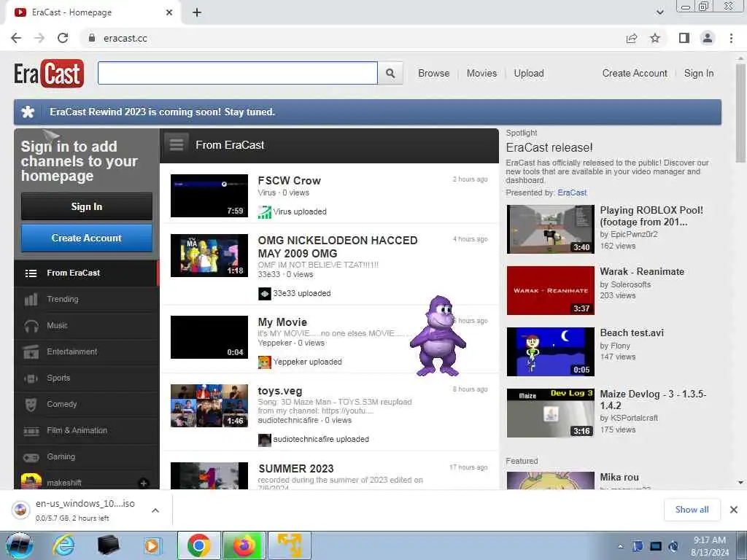
Task: Open the Comedy category
Action: [x=86, y=404]
